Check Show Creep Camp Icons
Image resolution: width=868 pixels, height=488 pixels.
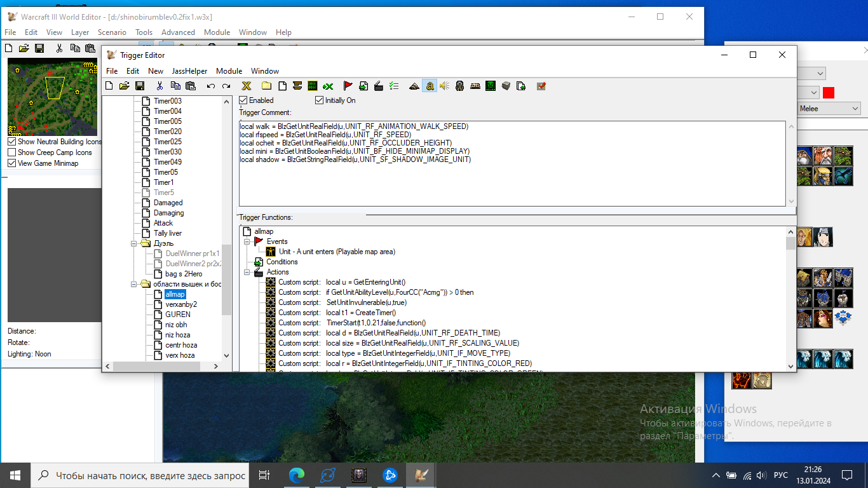click(11, 152)
